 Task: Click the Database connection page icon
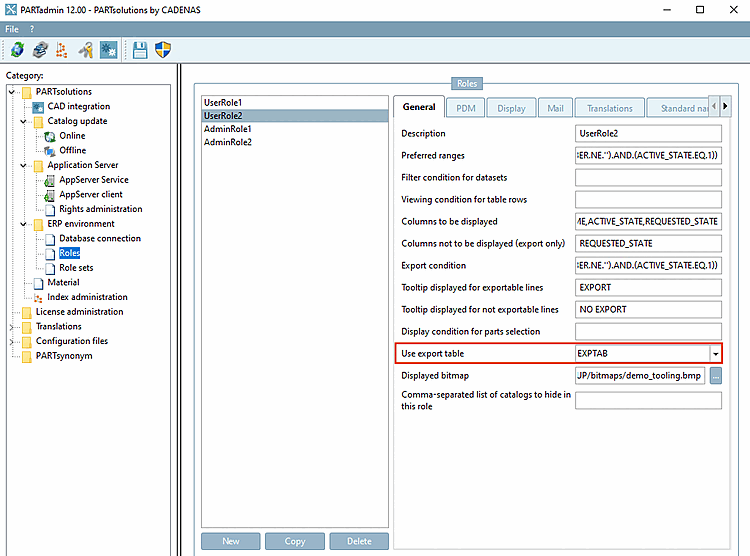(50, 239)
